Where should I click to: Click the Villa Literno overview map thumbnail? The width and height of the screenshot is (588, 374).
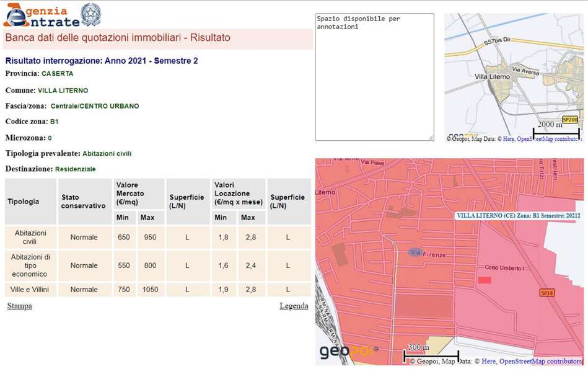(513, 74)
